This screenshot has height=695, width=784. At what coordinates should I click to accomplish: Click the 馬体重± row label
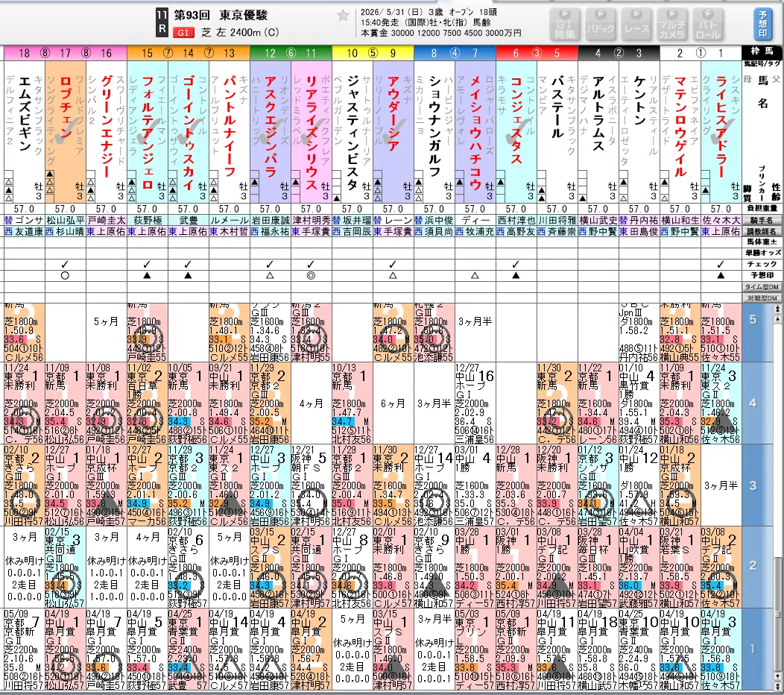762,242
